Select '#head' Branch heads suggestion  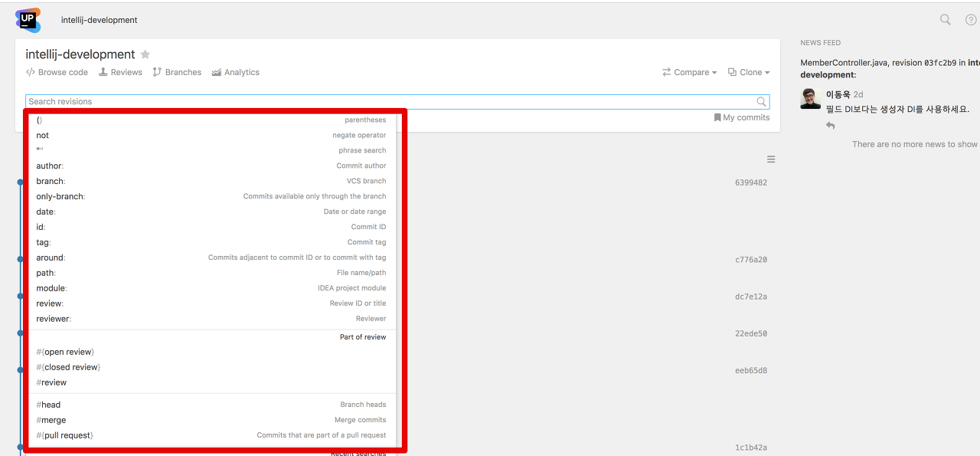point(211,405)
